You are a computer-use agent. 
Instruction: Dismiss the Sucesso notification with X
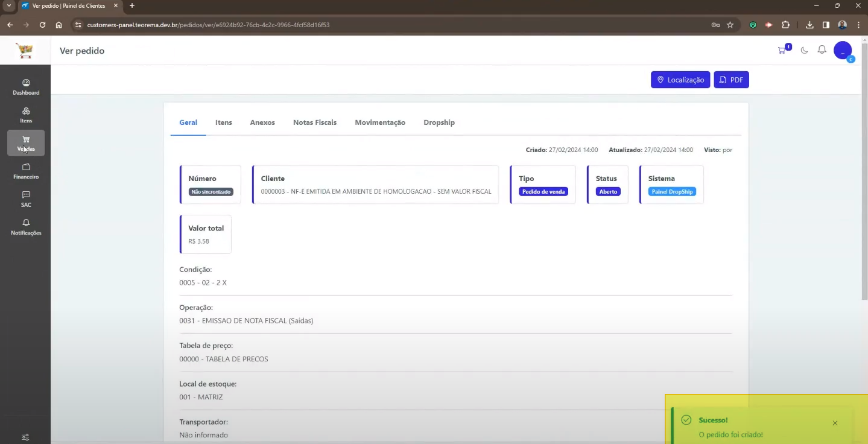coord(835,423)
